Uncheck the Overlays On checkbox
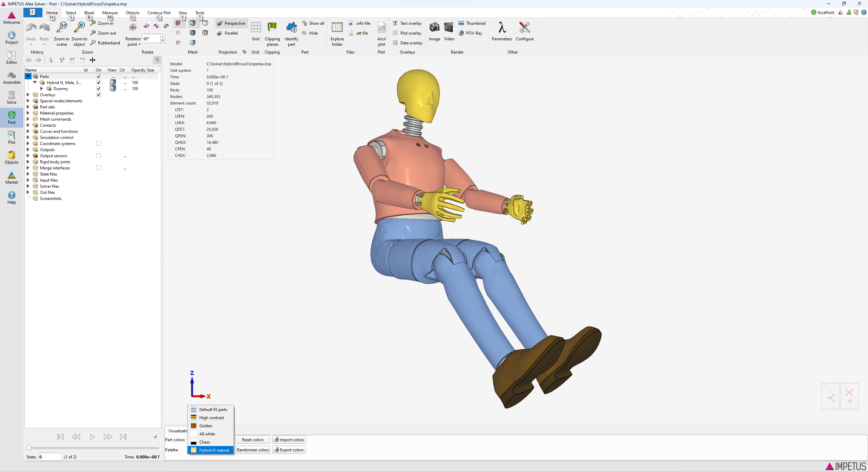Viewport: 868px width, 472px height. (x=99, y=95)
